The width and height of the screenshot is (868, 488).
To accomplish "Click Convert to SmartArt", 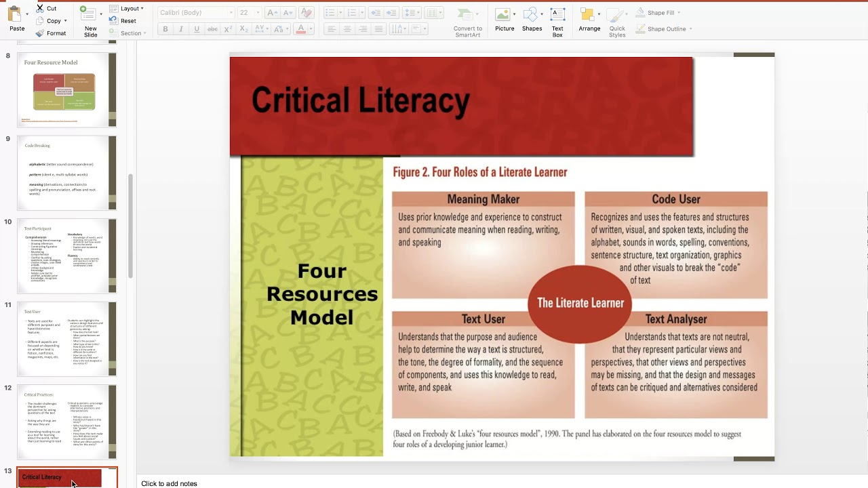I will click(x=468, y=22).
